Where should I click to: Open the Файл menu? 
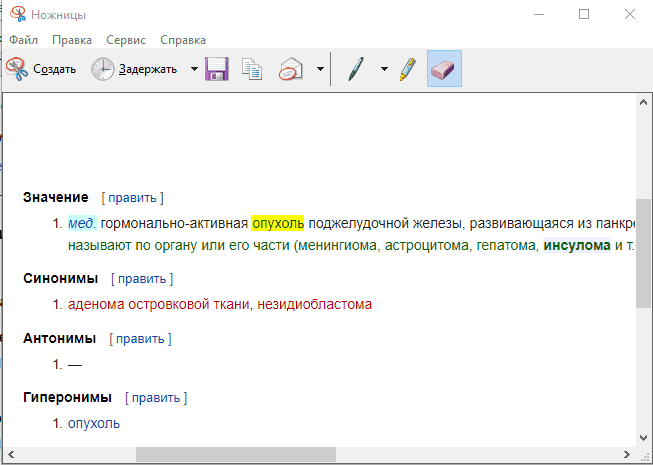click(24, 40)
